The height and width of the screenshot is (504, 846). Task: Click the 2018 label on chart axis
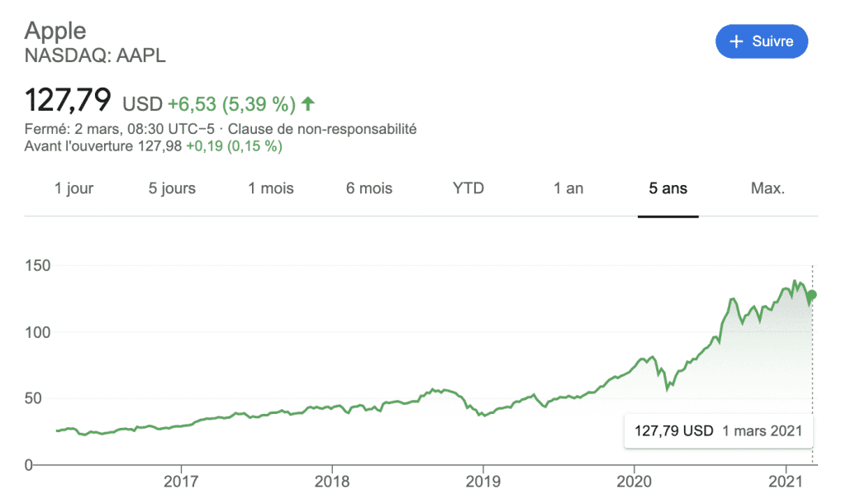click(x=333, y=481)
